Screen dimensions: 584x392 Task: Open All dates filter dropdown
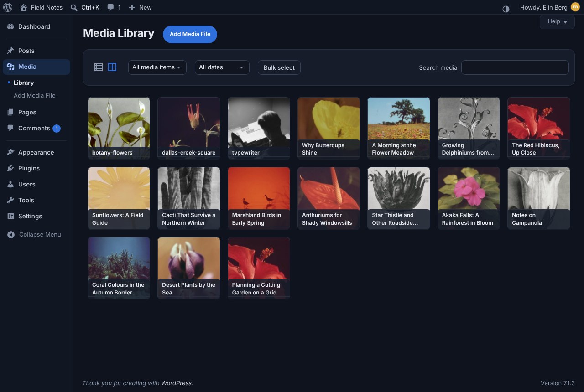coord(222,67)
